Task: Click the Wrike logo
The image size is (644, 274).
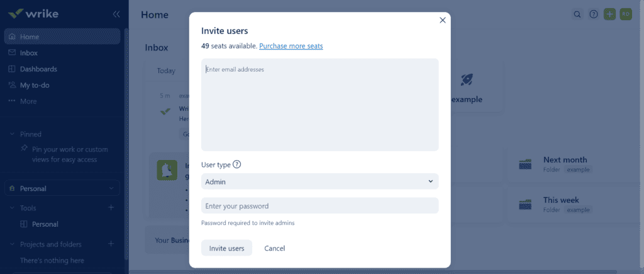Action: pos(33,14)
